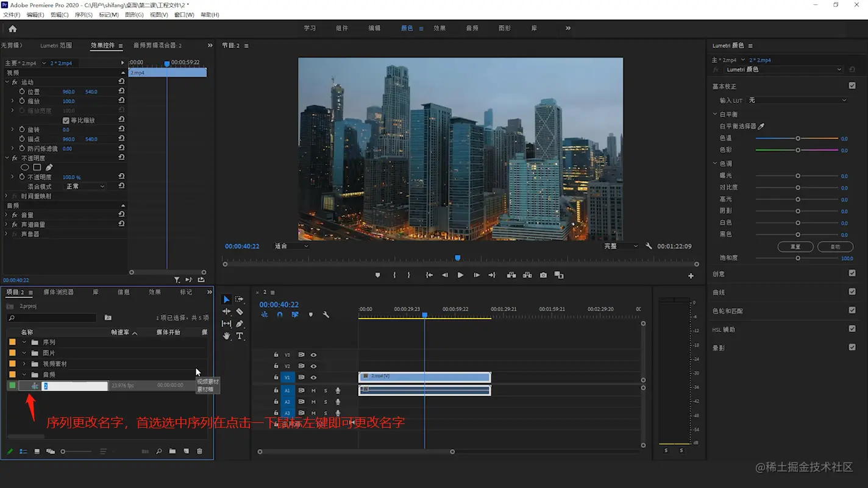Click the Export Frame camera icon
Viewport: 868px width, 488px height.
pos(543,275)
